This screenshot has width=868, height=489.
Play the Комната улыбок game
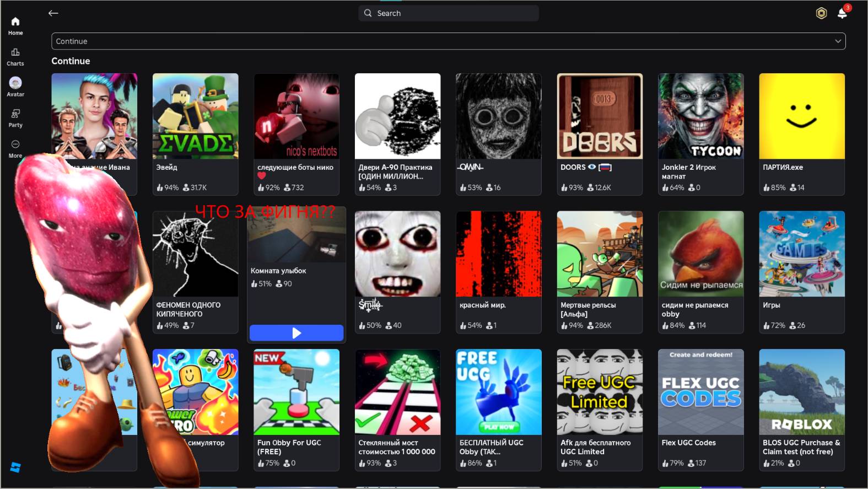click(x=296, y=333)
